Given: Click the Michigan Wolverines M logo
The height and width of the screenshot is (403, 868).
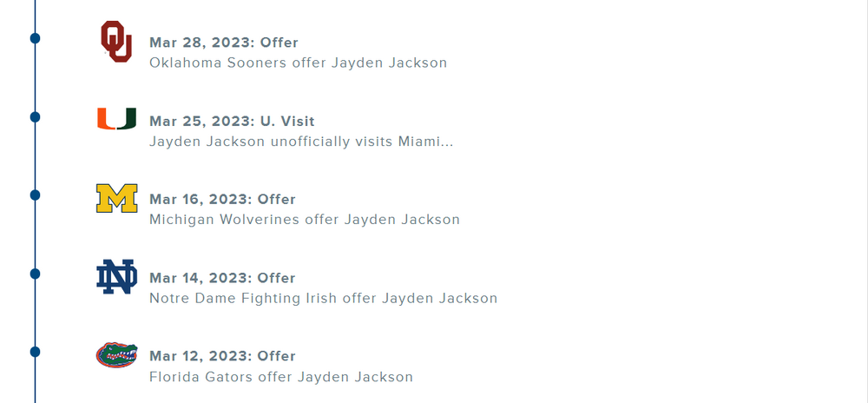Looking at the screenshot, I should pos(116,198).
